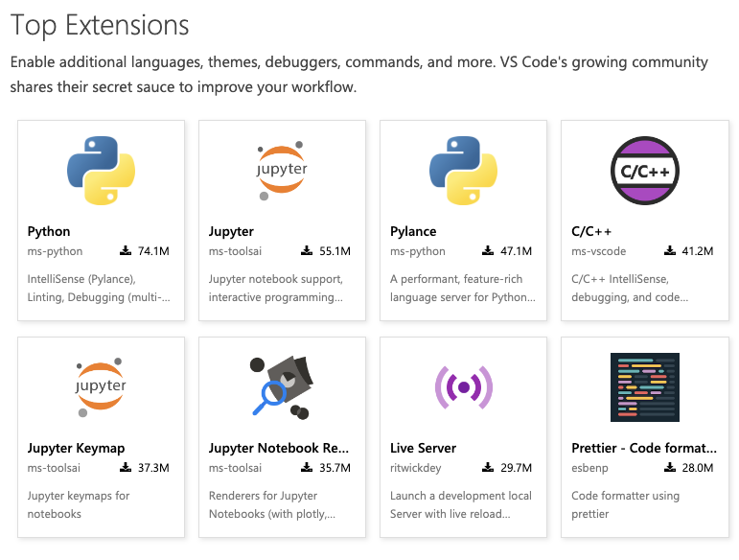Click the Top Extensions heading
This screenshot has height=560, width=739.
point(100,25)
